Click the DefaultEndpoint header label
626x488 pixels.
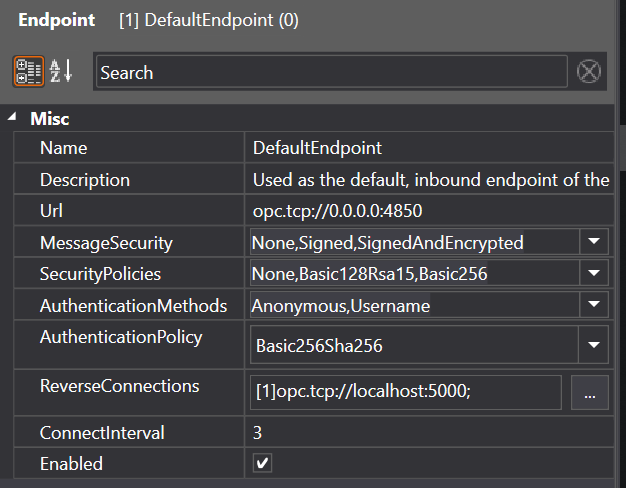(x=208, y=20)
